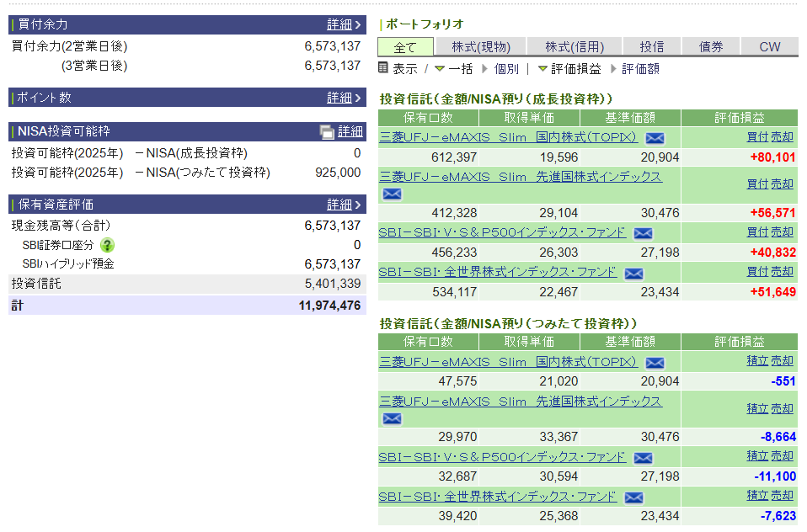Click the green help icon beside SBI証券口座分
This screenshot has width=807, height=532.
pos(107,245)
